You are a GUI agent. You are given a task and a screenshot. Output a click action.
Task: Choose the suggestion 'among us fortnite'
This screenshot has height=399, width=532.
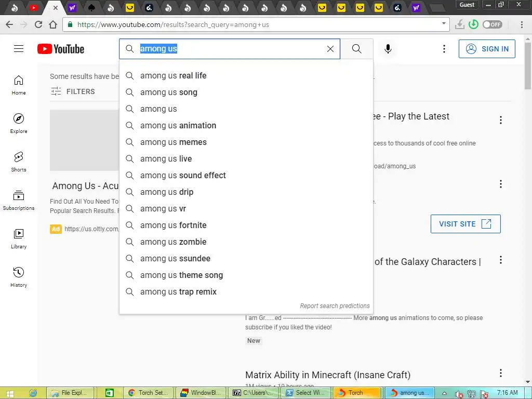(246, 225)
